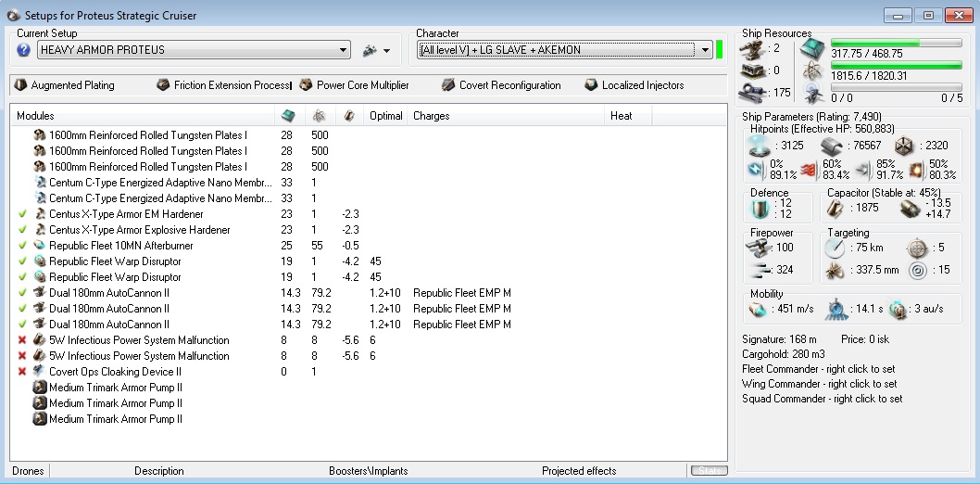Open the ship icon menu next to setup
This screenshot has width=980, height=484.
tap(370, 50)
